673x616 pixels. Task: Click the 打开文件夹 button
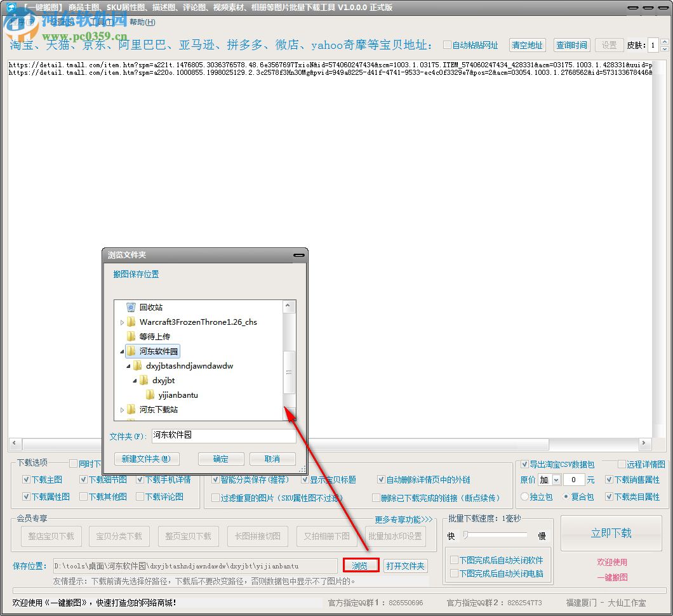pyautogui.click(x=405, y=566)
